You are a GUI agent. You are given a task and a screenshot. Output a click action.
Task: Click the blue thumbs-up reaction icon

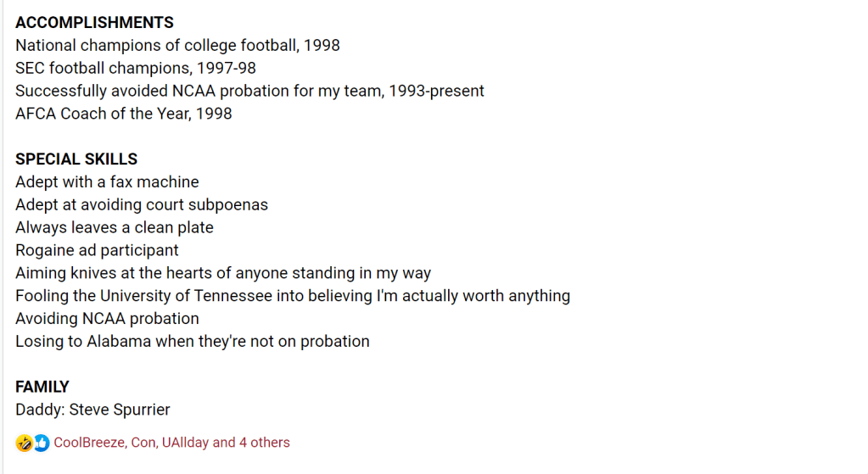point(41,443)
